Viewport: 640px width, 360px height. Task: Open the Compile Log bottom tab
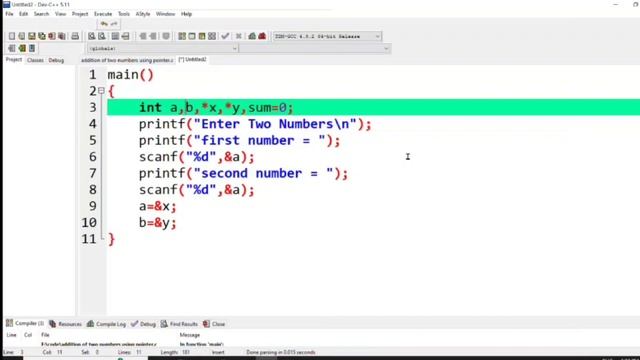106,324
